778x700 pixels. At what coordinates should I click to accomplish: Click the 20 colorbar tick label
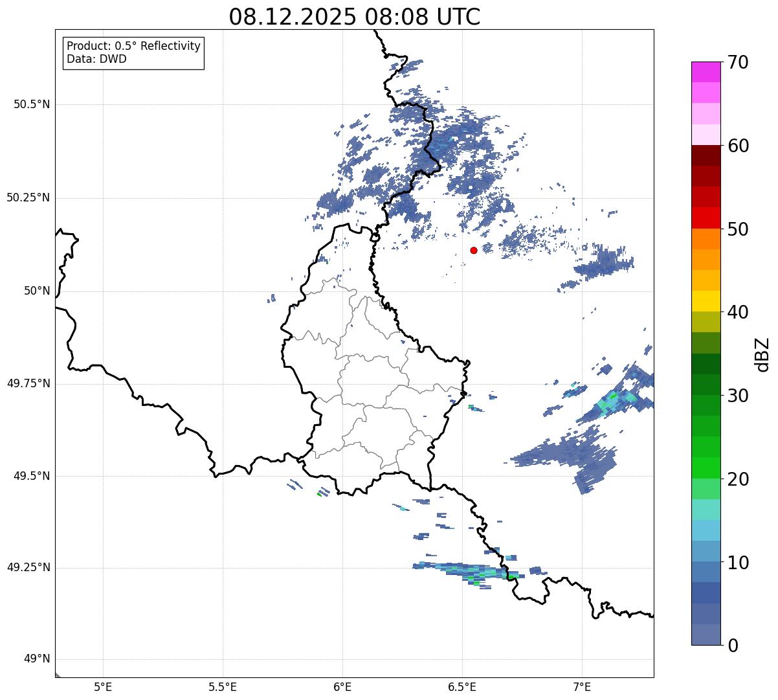coord(739,479)
